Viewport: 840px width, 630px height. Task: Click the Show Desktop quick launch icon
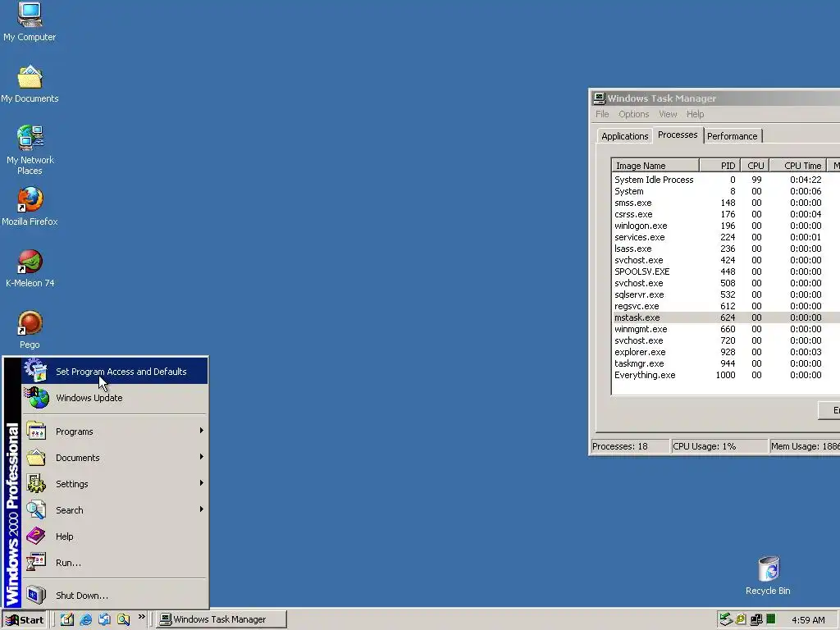67,619
